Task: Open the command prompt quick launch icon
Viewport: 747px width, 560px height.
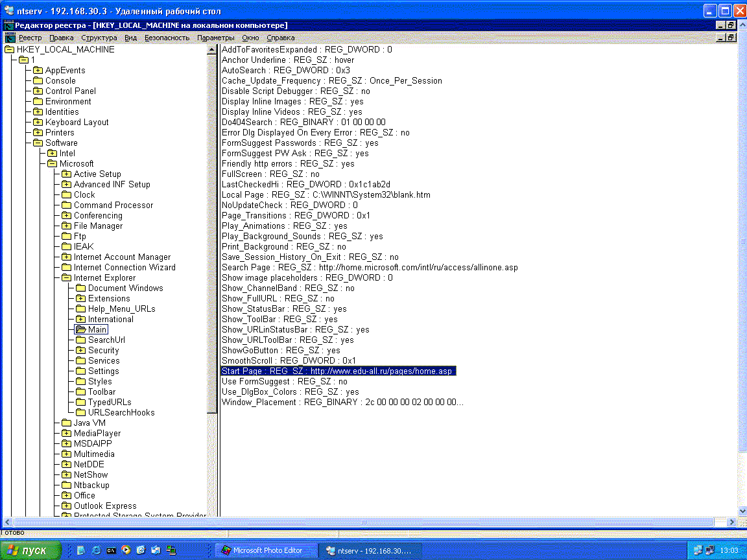Action: (111, 550)
